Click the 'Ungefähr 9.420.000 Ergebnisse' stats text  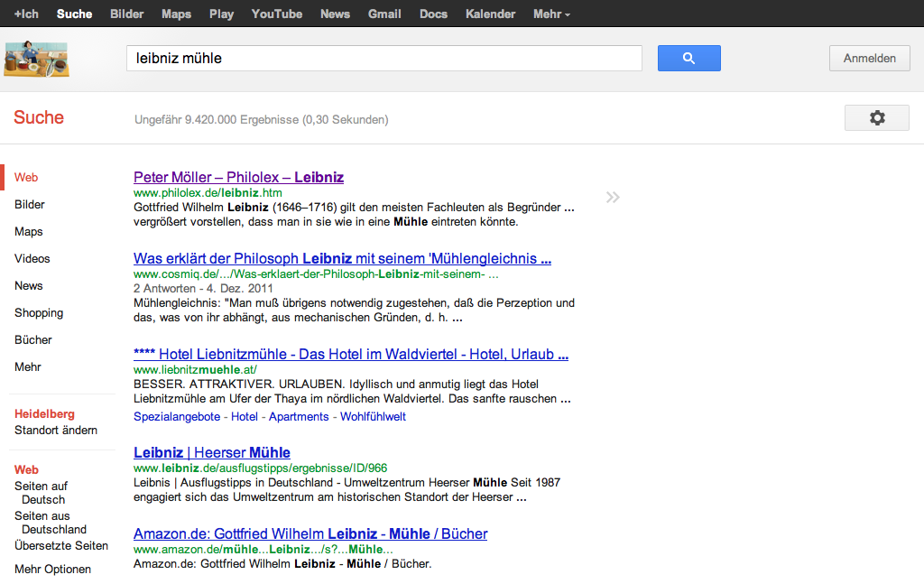click(x=261, y=120)
